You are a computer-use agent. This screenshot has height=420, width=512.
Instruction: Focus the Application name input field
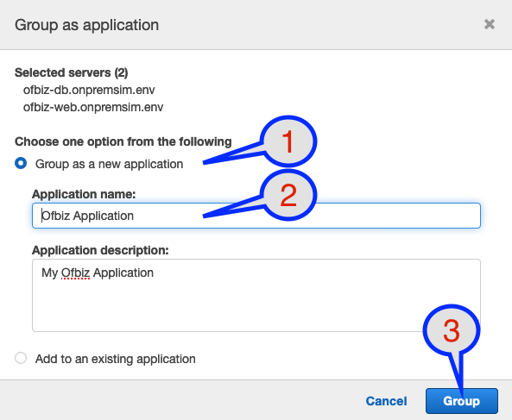tap(256, 216)
